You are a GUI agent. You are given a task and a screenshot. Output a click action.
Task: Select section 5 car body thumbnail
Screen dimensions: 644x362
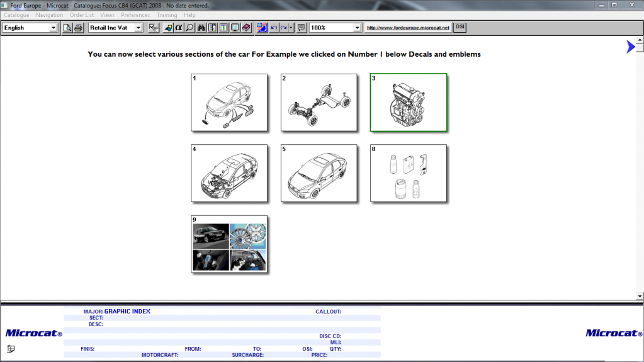coord(319,173)
